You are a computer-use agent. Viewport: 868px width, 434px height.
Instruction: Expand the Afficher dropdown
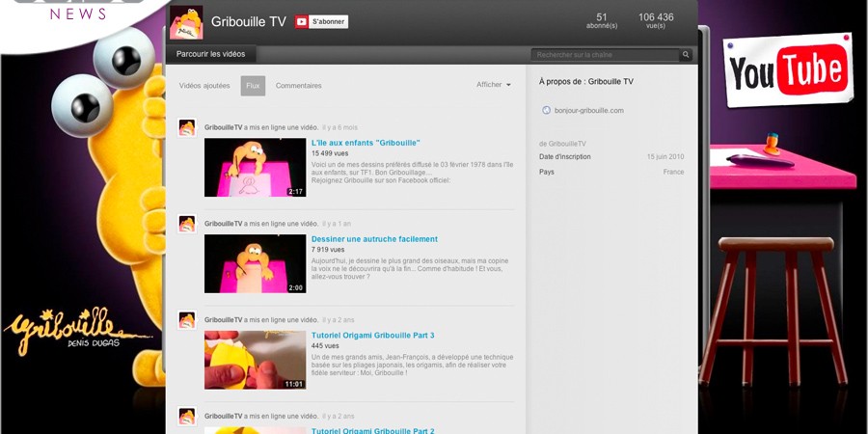[494, 85]
